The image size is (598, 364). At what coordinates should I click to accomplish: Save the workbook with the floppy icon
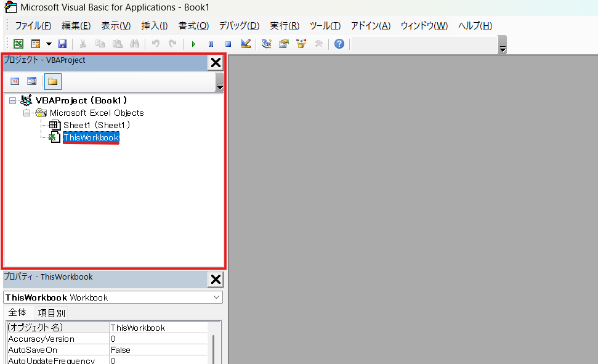(62, 44)
